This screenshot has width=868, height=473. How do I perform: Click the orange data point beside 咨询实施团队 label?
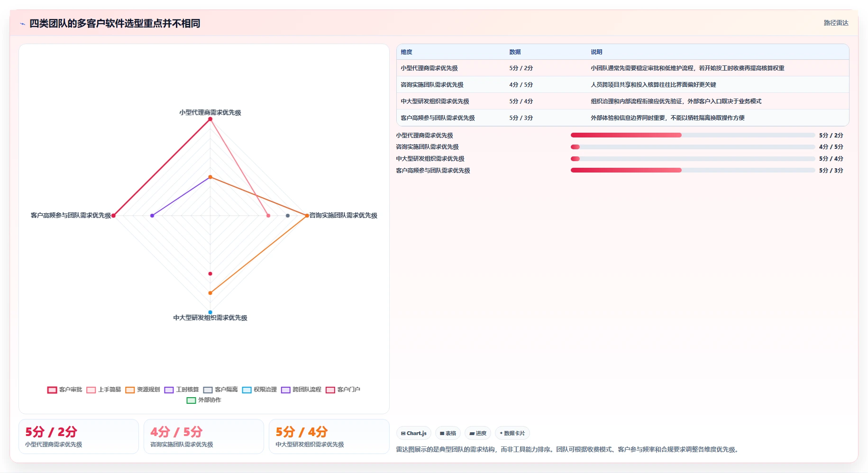[307, 216]
